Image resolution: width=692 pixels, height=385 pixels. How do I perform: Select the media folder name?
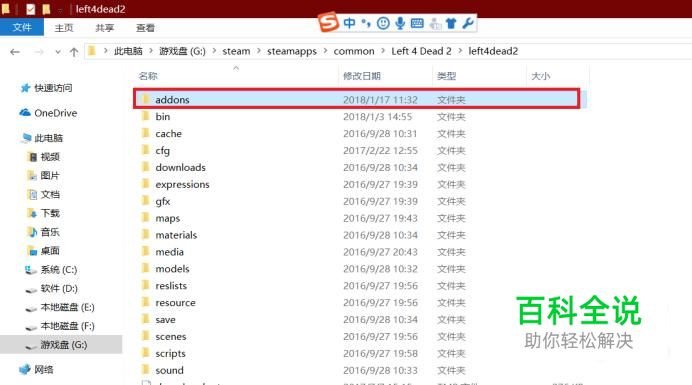(169, 252)
